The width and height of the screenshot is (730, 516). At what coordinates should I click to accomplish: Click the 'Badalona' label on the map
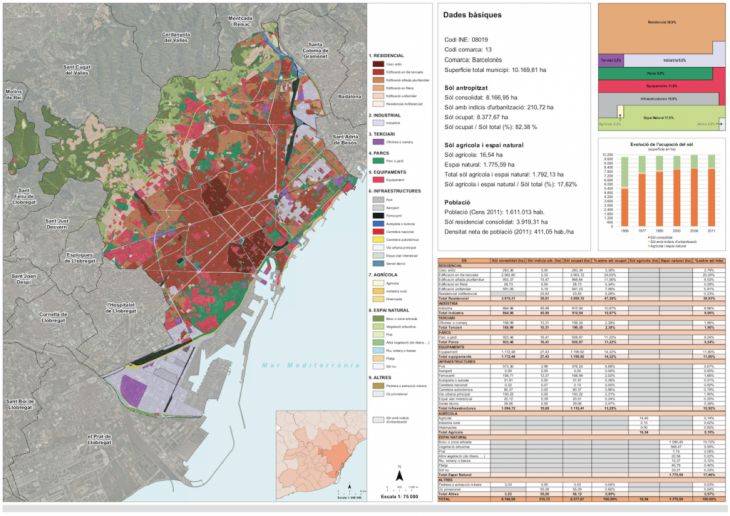tap(349, 97)
